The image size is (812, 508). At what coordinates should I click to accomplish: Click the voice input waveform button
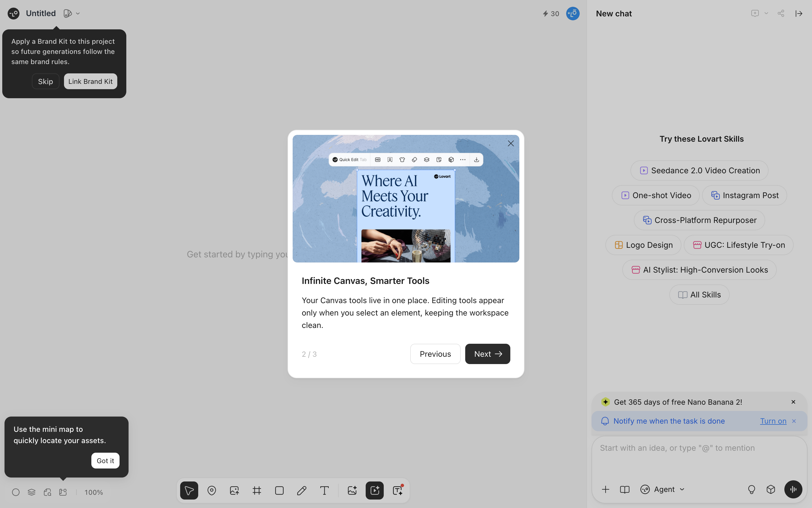[793, 489]
